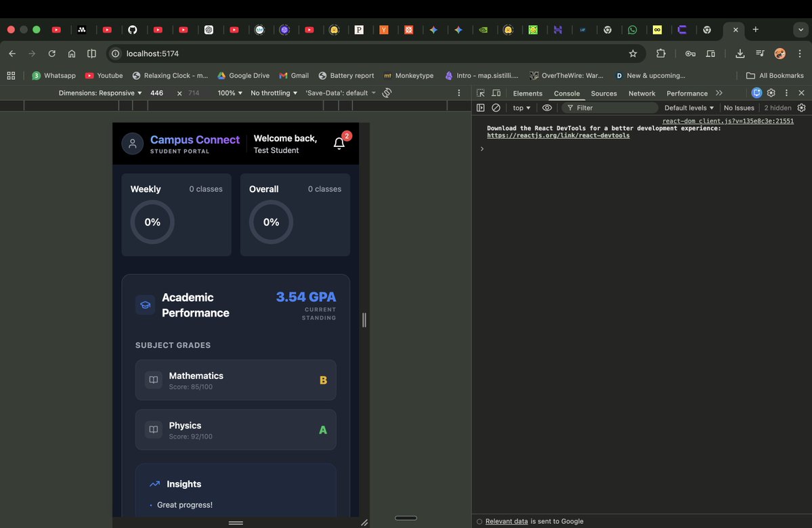Open console settings gear

click(802, 108)
